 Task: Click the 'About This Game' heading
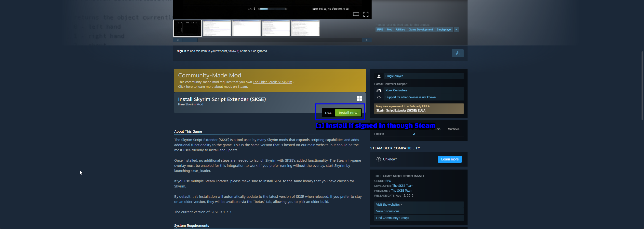click(x=188, y=131)
